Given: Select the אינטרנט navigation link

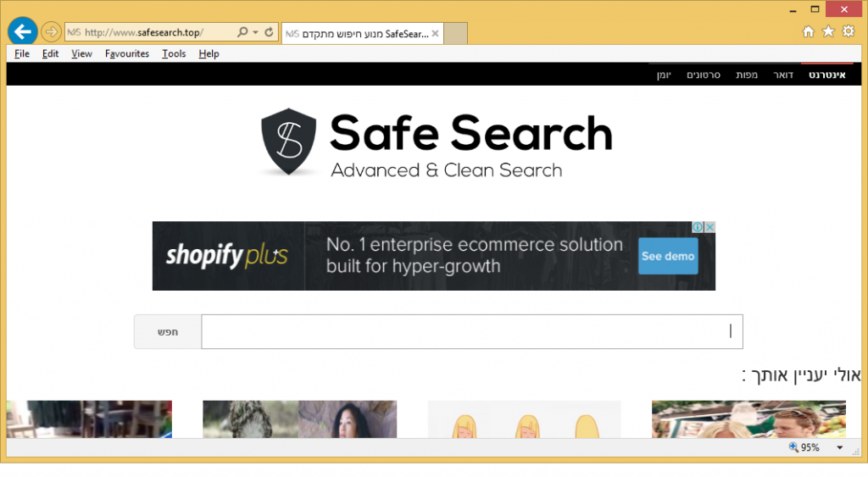Looking at the screenshot, I should coord(827,75).
